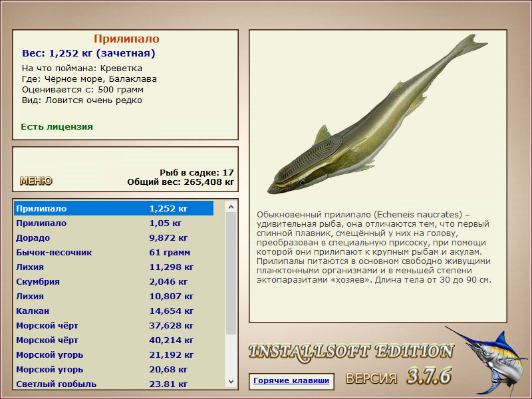Click the fish list scroll up arrow
The height and width of the screenshot is (399, 532).
[231, 207]
